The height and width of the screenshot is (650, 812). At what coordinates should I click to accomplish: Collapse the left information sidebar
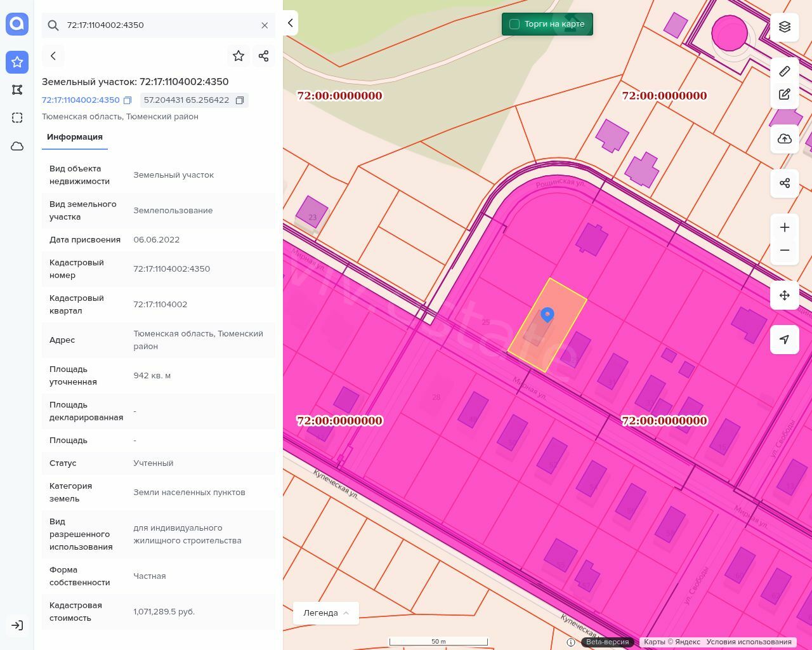290,23
